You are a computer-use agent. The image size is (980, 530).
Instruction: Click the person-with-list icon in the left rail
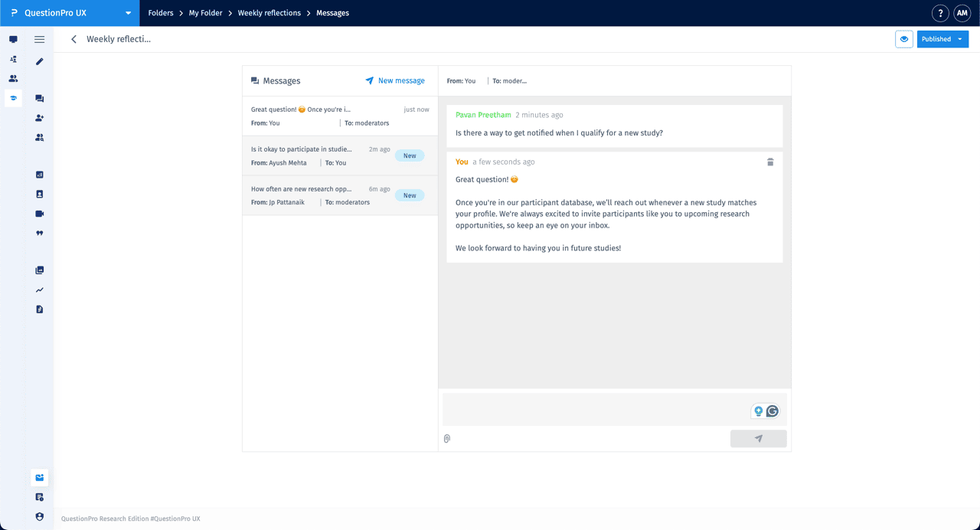13,59
